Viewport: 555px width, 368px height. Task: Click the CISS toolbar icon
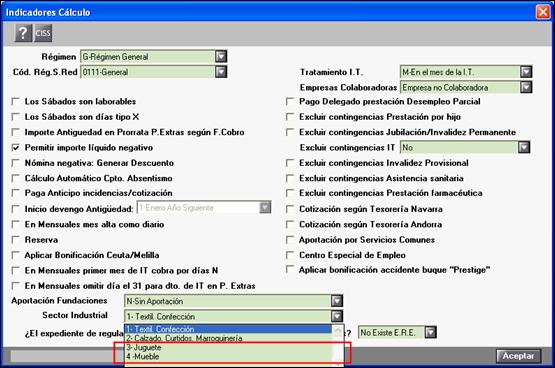[x=43, y=33]
